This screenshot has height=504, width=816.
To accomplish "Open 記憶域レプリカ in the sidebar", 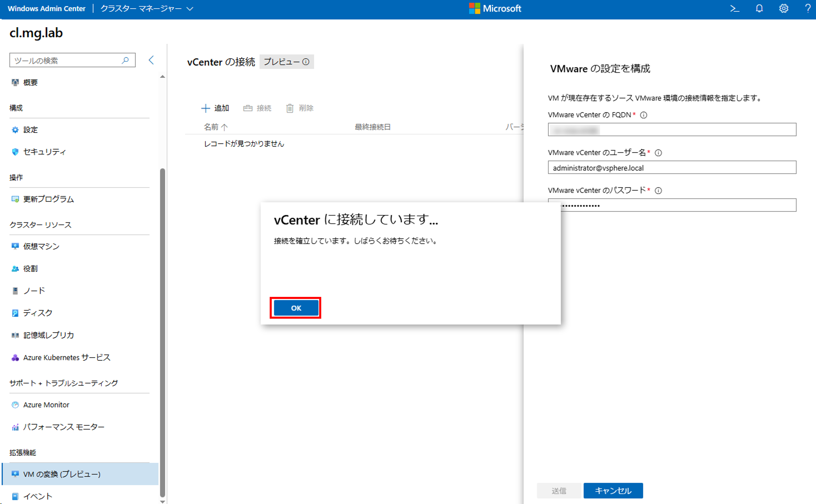I will pos(48,335).
